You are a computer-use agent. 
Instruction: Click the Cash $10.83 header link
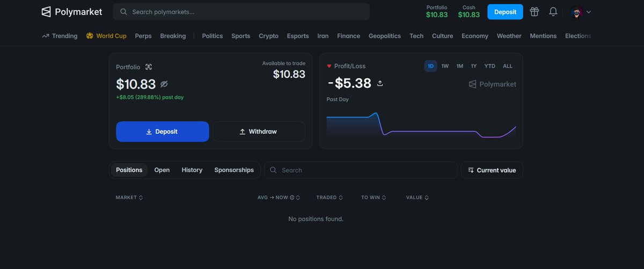click(469, 11)
